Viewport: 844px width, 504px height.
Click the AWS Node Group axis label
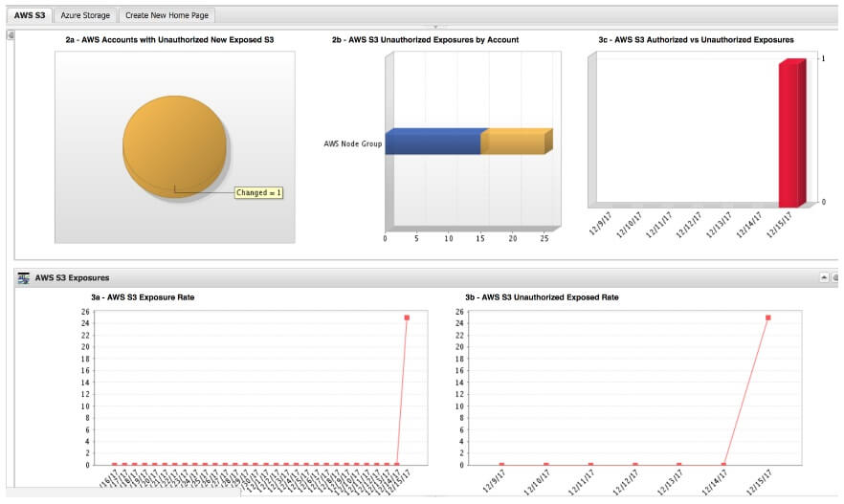[352, 143]
